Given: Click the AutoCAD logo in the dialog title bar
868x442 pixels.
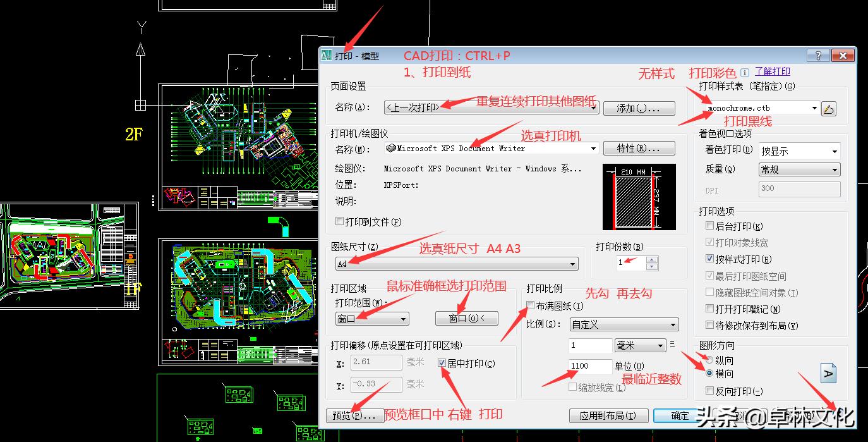Looking at the screenshot, I should click(x=327, y=55).
